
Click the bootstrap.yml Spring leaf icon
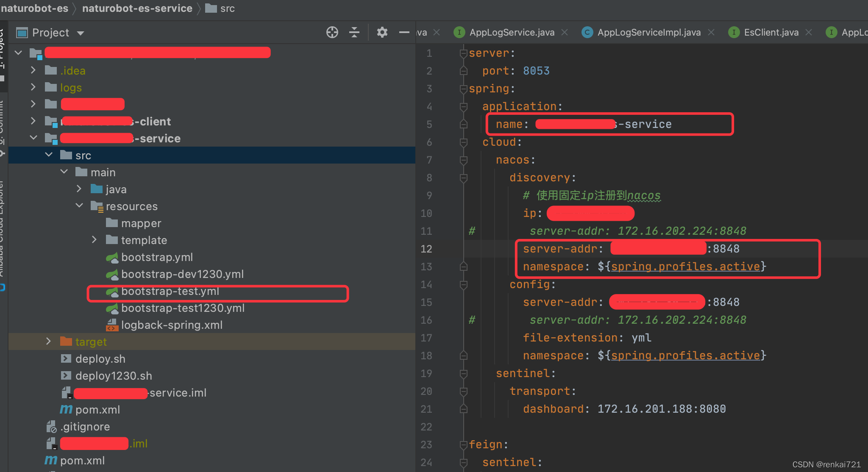pyautogui.click(x=112, y=257)
